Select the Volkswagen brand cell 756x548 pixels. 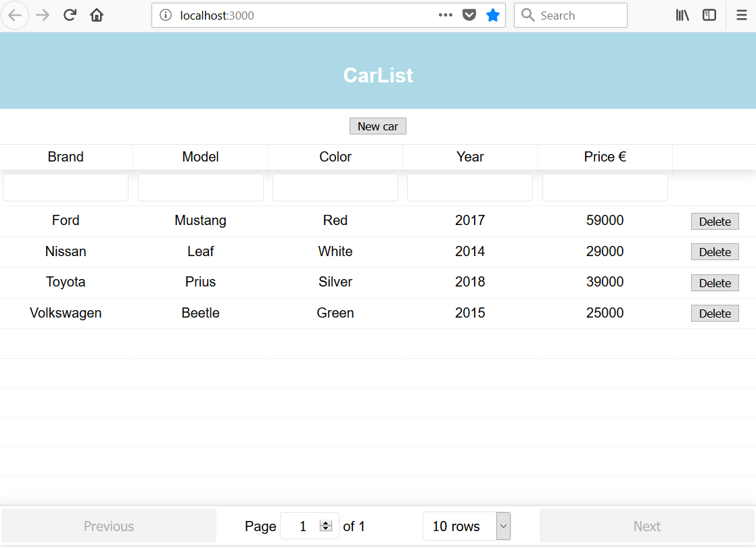point(66,313)
